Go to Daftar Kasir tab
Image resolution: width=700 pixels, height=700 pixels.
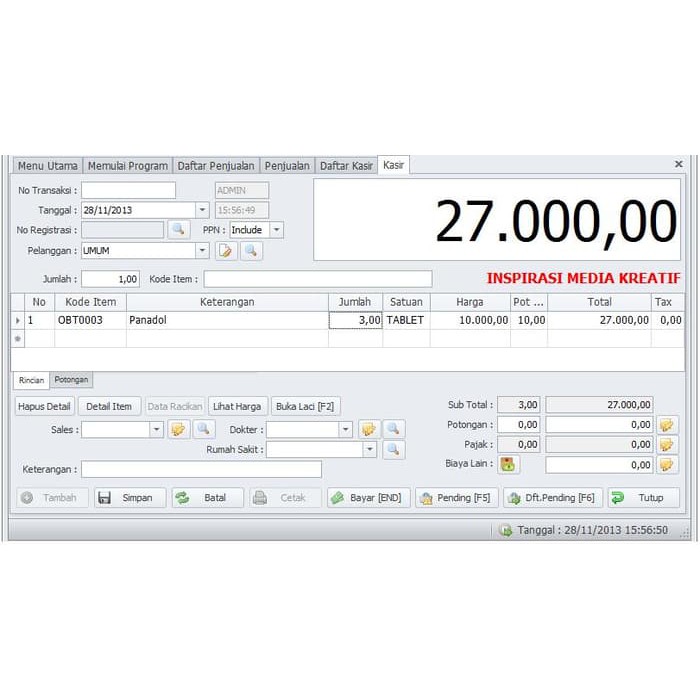pos(346,166)
